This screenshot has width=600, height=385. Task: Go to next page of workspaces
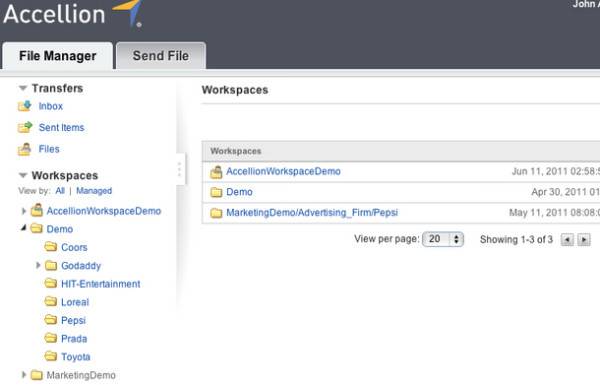coord(584,240)
